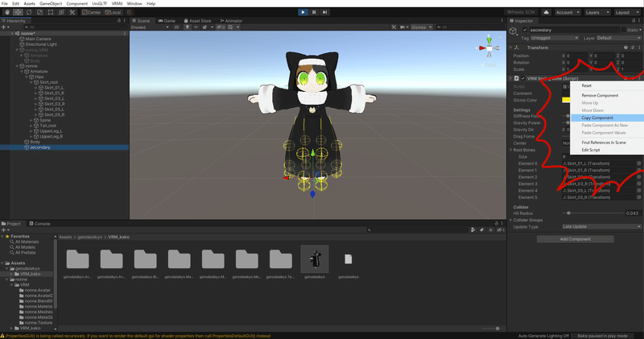Open scene camera settings icon
Viewport: 644px width, 339px height.
(404, 27)
